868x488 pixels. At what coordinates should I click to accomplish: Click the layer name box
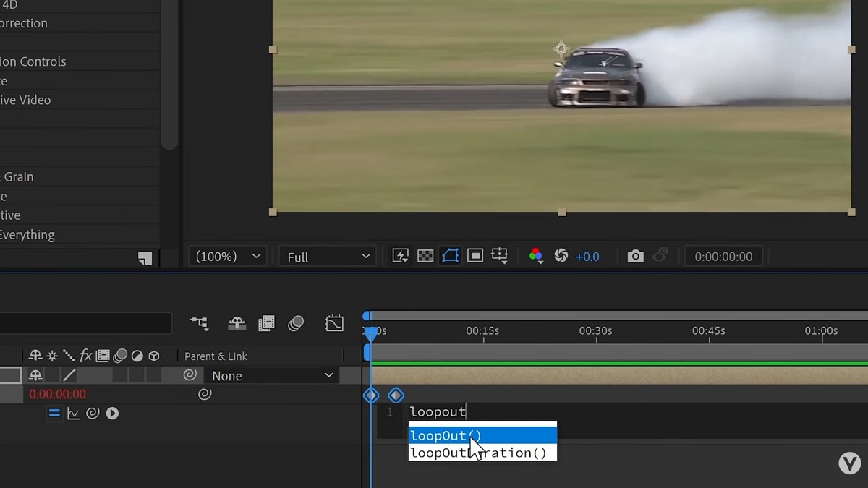tap(10, 375)
